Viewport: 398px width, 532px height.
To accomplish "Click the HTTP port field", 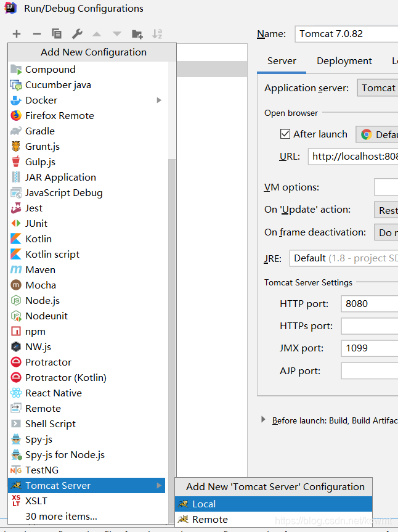I will coord(370,304).
